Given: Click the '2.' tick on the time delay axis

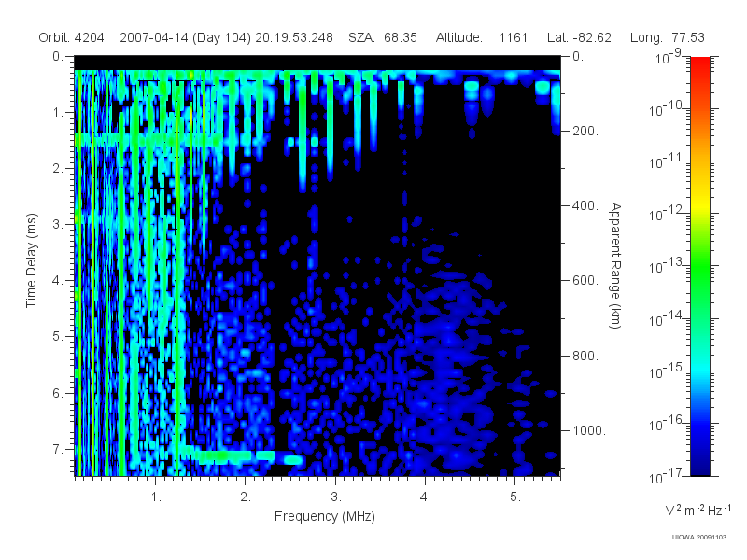Looking at the screenshot, I should click(58, 169).
